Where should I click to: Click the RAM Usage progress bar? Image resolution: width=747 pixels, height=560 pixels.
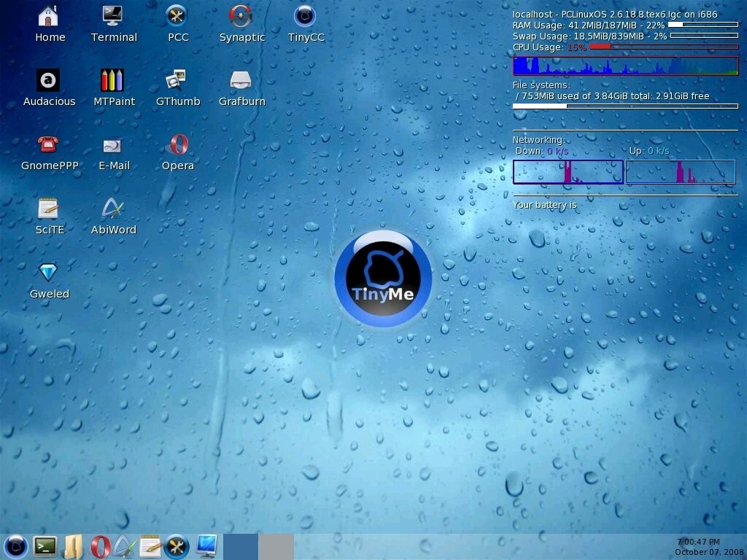pos(703,24)
